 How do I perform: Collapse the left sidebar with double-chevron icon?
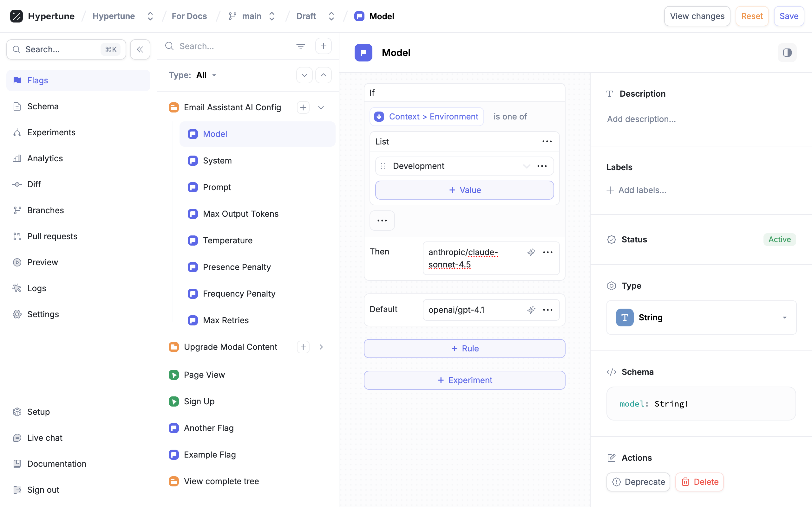click(140, 49)
